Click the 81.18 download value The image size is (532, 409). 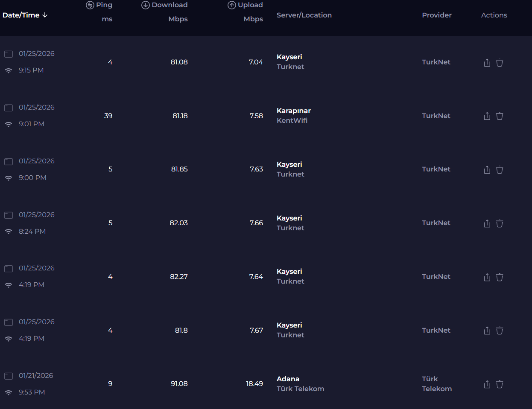point(180,116)
